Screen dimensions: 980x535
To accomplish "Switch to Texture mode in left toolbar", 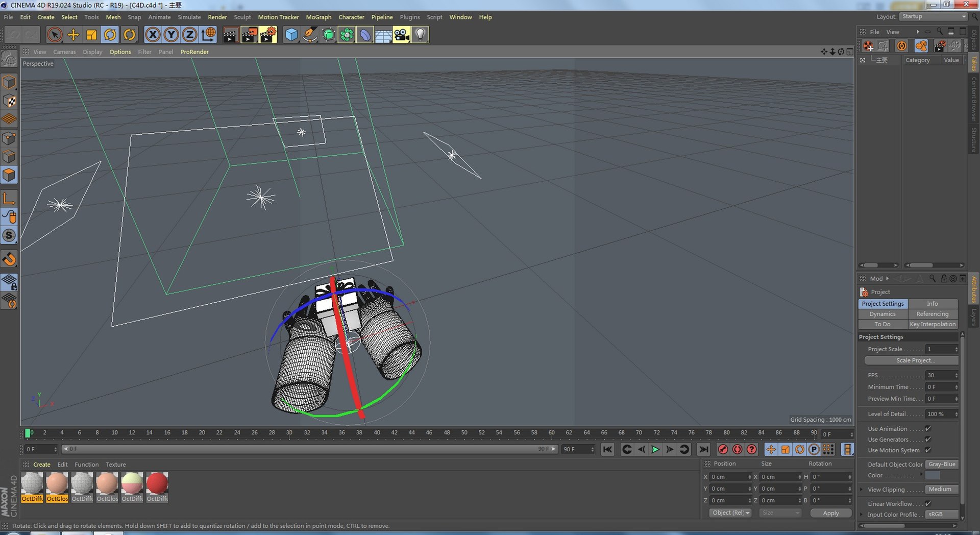I will click(x=9, y=101).
